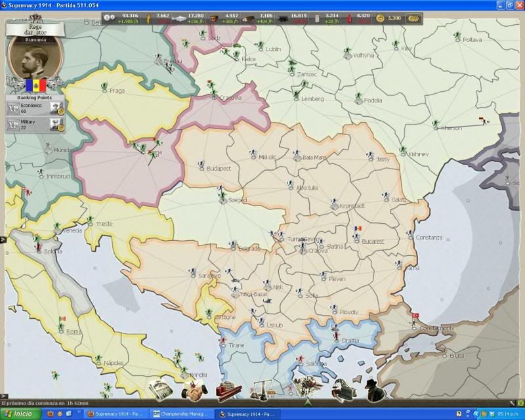Click the Económico XP badge
The image size is (525, 420).
click(13, 108)
